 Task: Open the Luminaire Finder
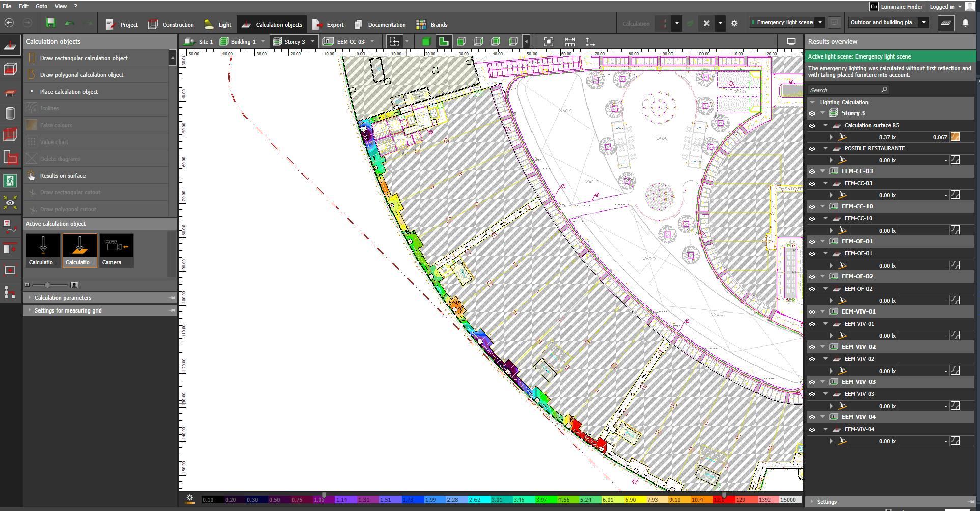pos(897,7)
